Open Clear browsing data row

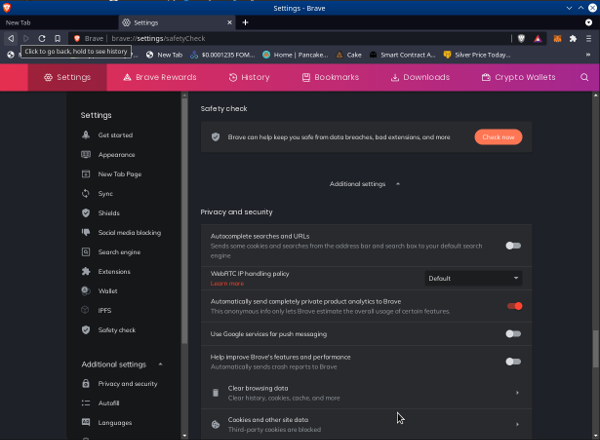(x=366, y=393)
